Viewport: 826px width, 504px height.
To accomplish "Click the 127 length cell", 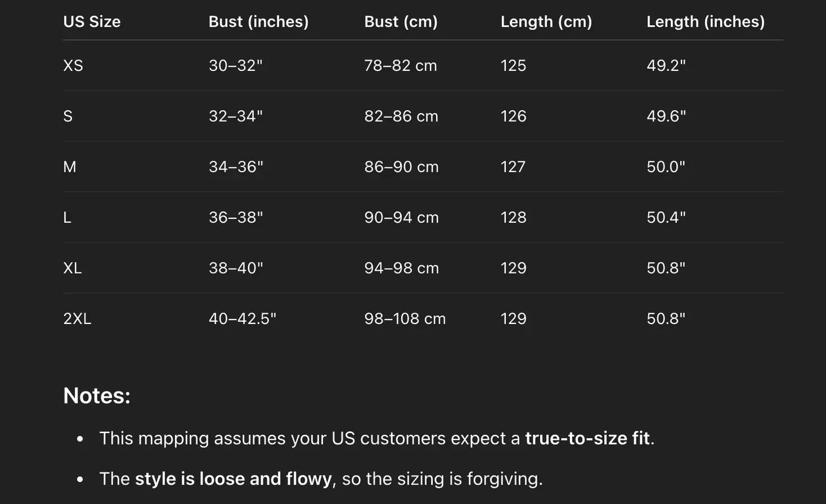I will coord(513,167).
